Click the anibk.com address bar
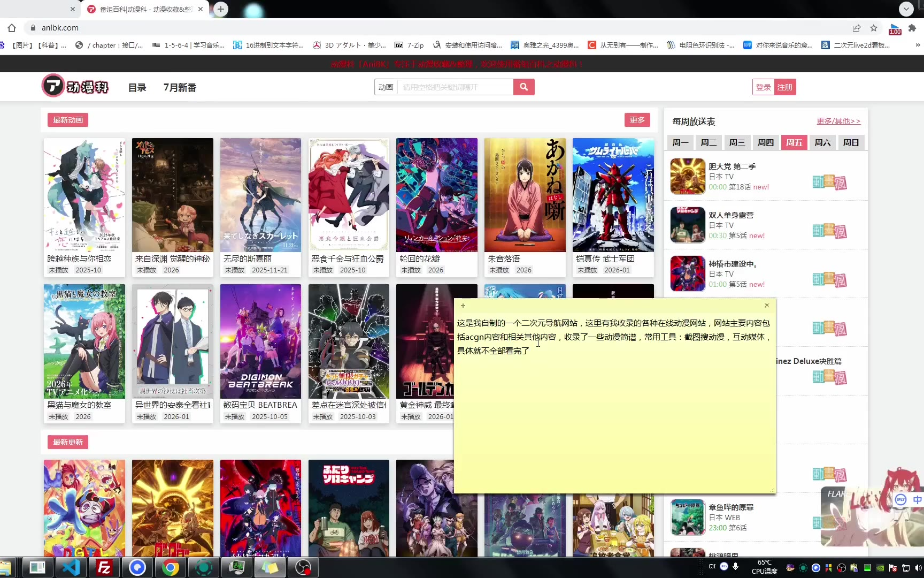This screenshot has width=924, height=578. pyautogui.click(x=438, y=28)
